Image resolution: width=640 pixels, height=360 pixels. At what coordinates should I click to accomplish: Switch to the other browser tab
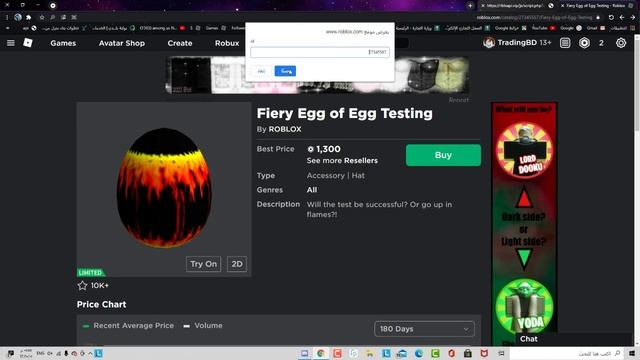tap(516, 6)
